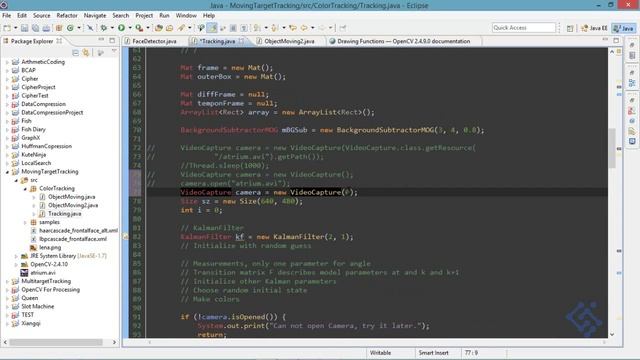Expand the CipherProject tree node
640x360 pixels.
point(7,87)
